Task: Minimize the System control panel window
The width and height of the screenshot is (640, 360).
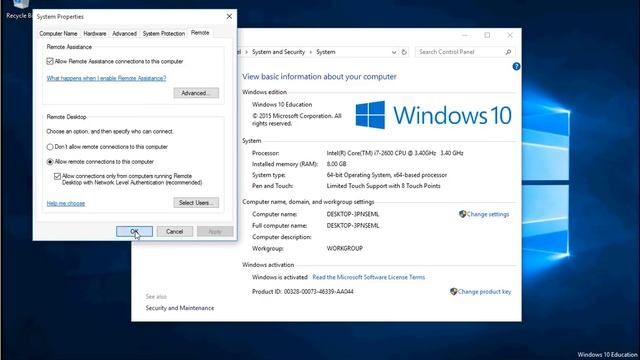Action: (x=465, y=35)
